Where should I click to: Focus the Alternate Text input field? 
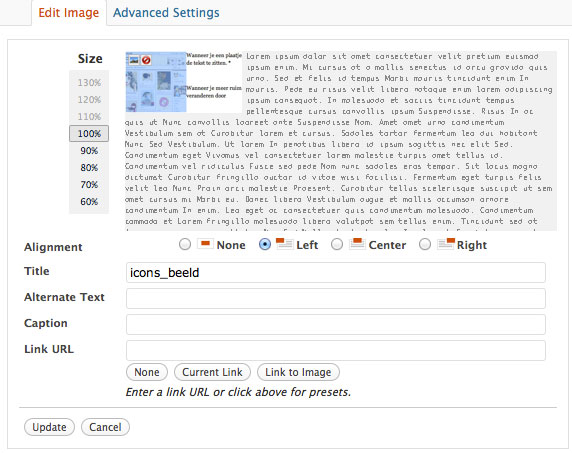point(336,298)
